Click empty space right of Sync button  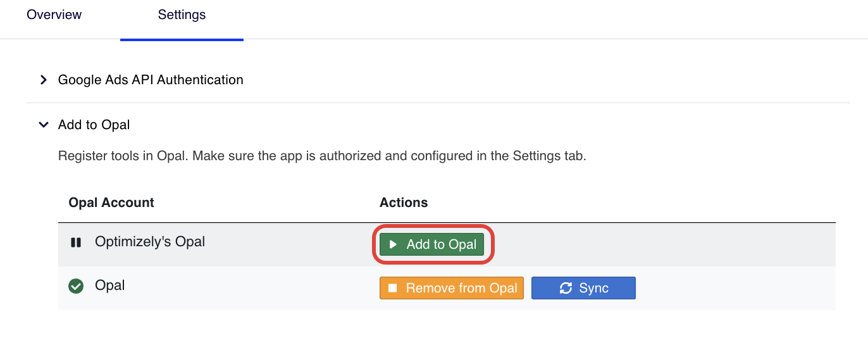(734, 288)
